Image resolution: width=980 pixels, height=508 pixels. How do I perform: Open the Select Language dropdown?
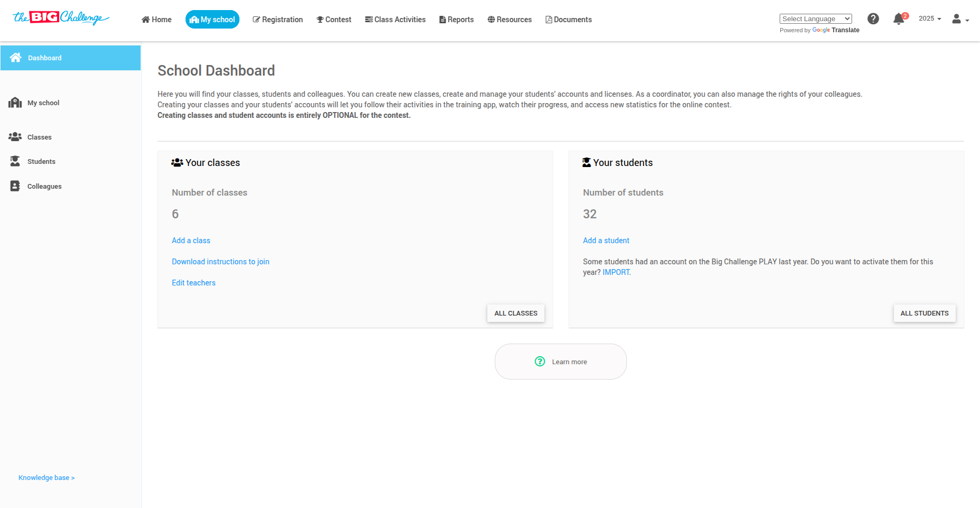tap(816, 19)
